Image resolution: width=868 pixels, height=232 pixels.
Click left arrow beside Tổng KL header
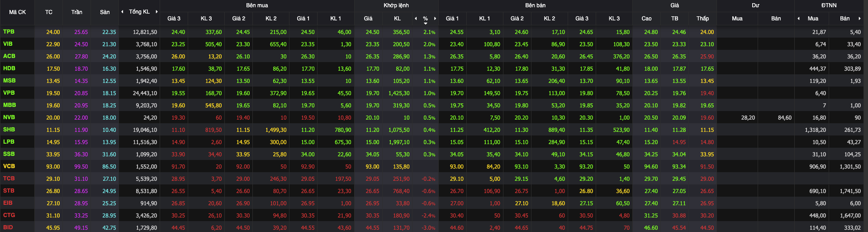point(122,12)
